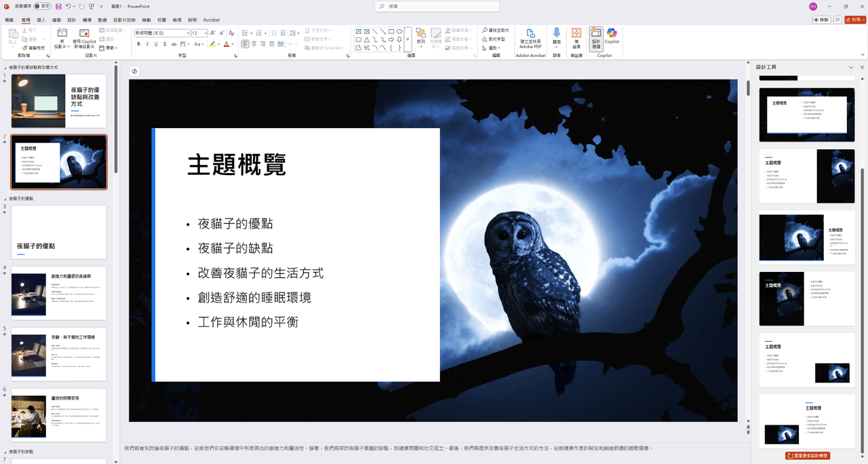
Task: Select the oval shape in the shapes gallery
Action: (400, 31)
